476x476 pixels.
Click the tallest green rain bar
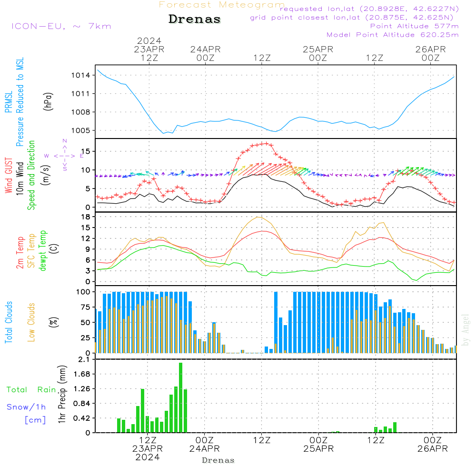coord(180,397)
